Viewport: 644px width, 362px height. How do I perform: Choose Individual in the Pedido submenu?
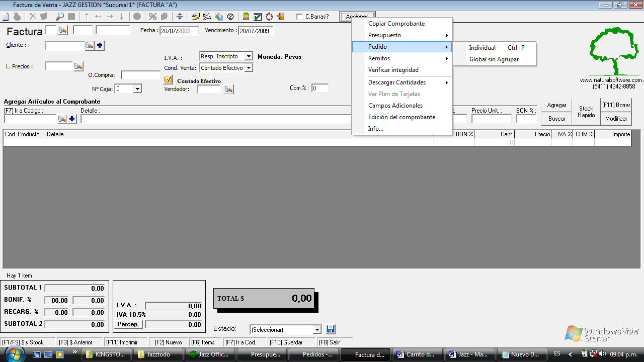[x=494, y=48]
